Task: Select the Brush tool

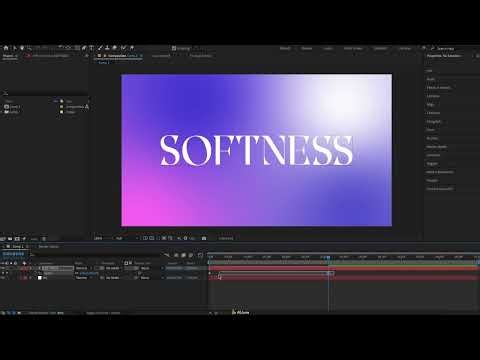Action: click(100, 48)
